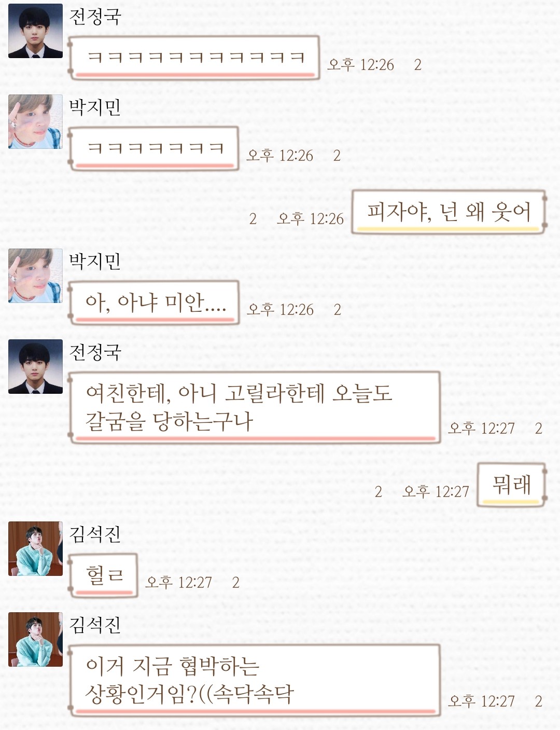The height and width of the screenshot is (730, 560).
Task: Select the shorter ㅋㅋㅋㅋㅋㅋㅋ bubble from 박지민
Action: (154, 148)
